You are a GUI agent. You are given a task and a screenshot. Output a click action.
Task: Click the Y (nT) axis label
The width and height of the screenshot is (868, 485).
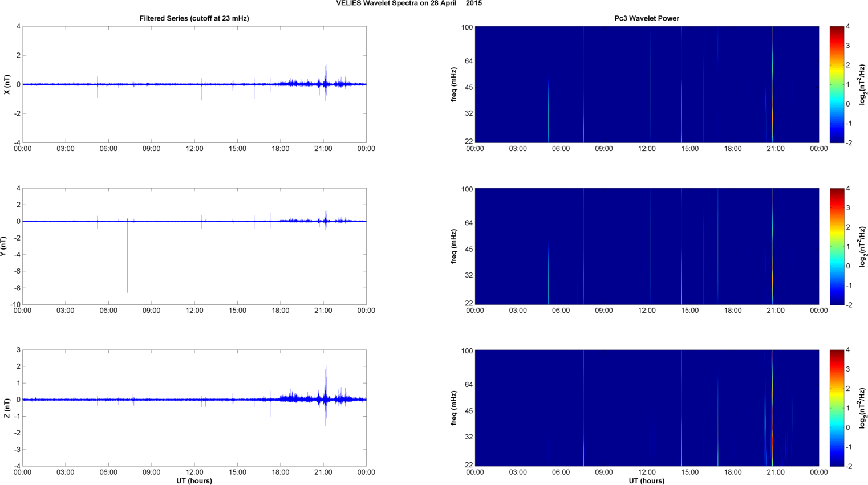coord(3,246)
